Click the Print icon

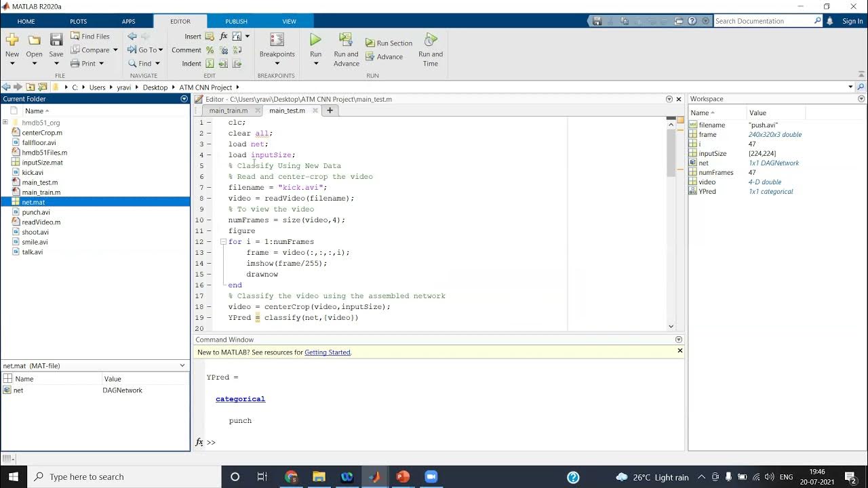pyautogui.click(x=75, y=64)
